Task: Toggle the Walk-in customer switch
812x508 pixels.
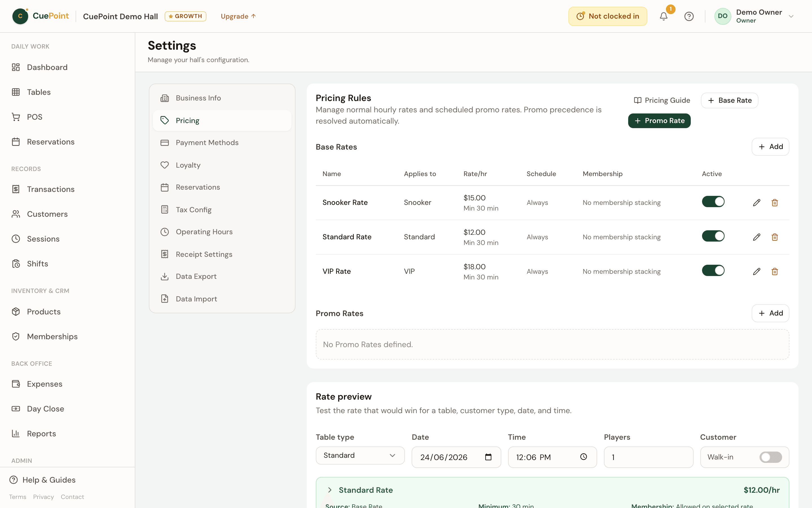Action: click(771, 457)
